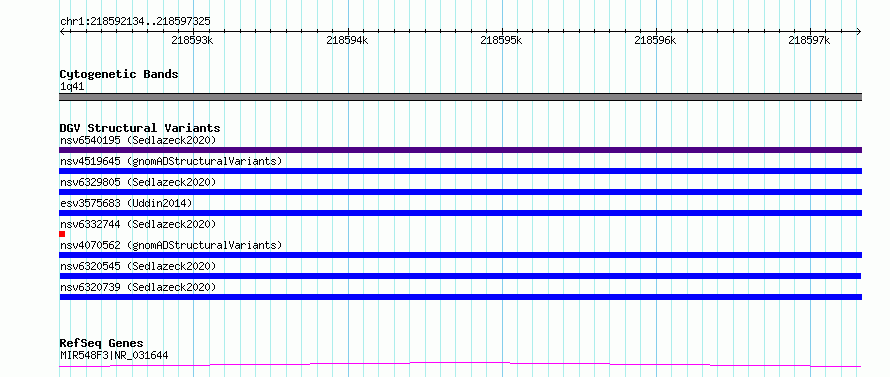Click the magenta MIR548F3 gene line

click(460, 365)
